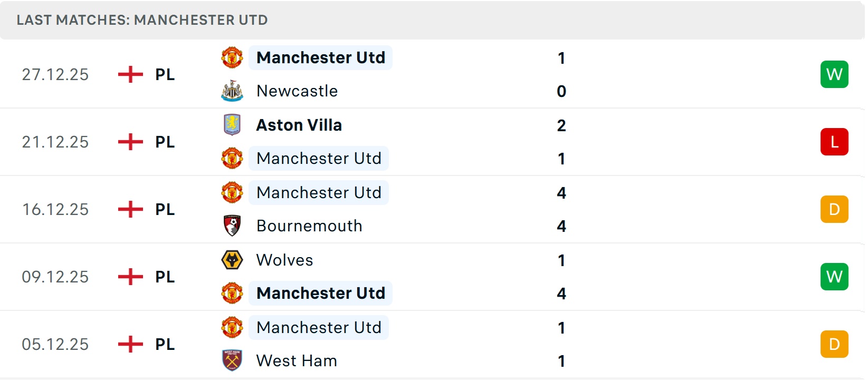Image resolution: width=868 pixels, height=381 pixels.
Task: Open the Newcastle team link
Action: [x=297, y=91]
